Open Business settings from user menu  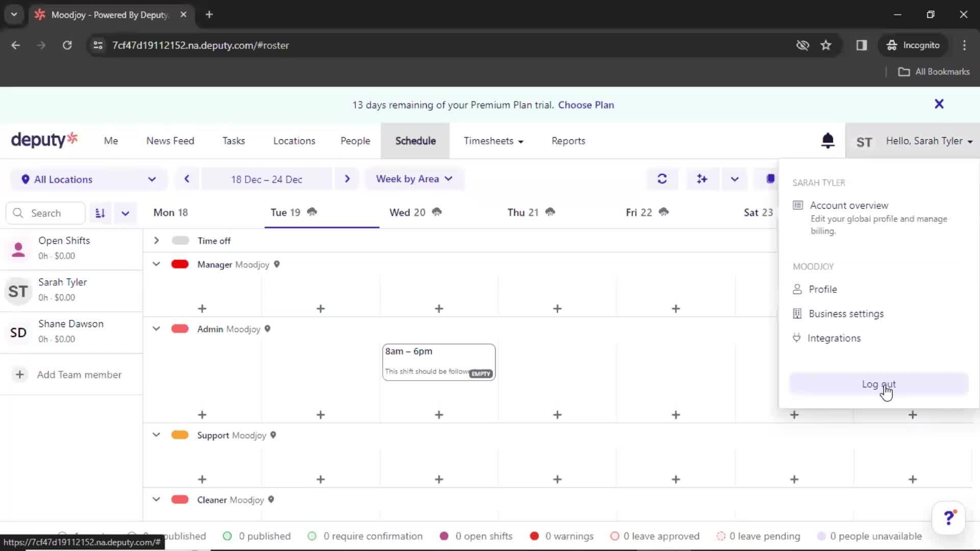pos(838,314)
